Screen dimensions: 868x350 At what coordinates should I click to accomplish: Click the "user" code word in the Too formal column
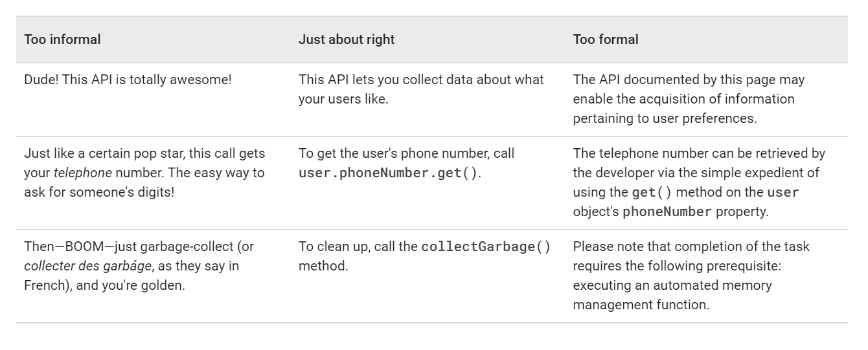[x=782, y=192]
